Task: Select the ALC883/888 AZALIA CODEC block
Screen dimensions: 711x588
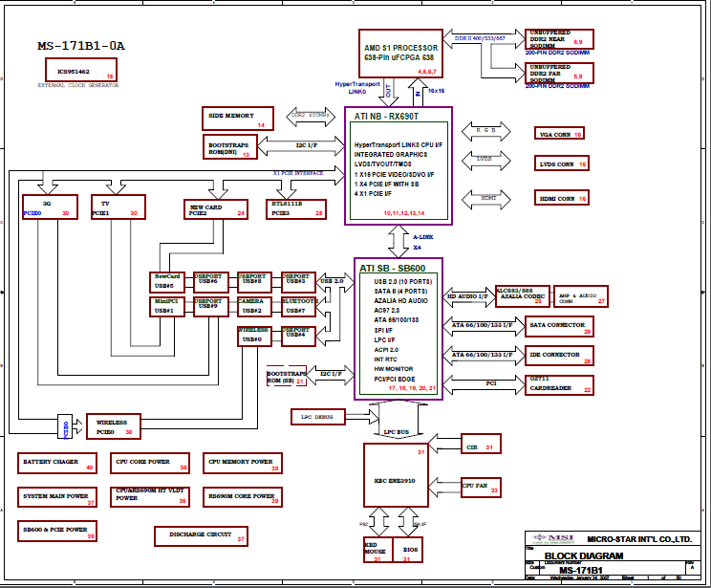Action: tap(523, 296)
